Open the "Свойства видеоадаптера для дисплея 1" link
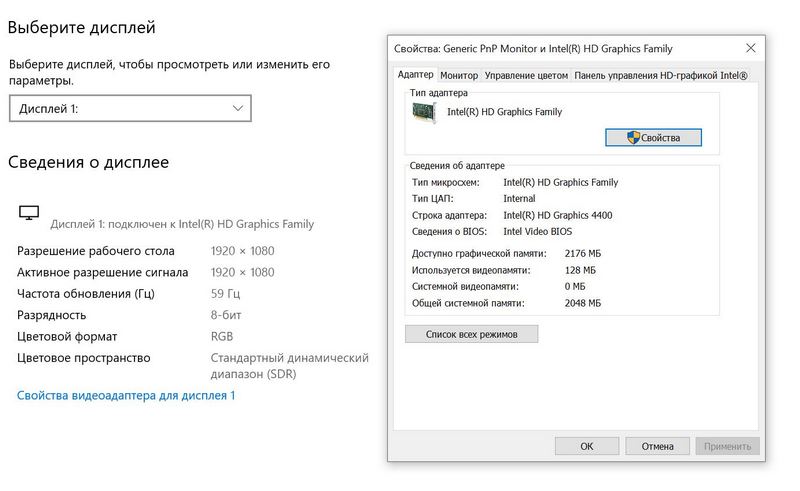 click(126, 396)
